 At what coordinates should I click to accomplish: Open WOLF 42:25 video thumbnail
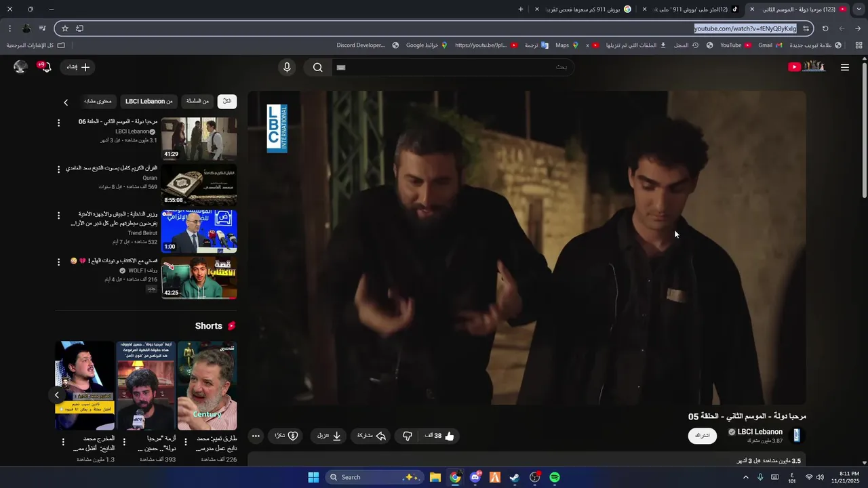pos(199,277)
